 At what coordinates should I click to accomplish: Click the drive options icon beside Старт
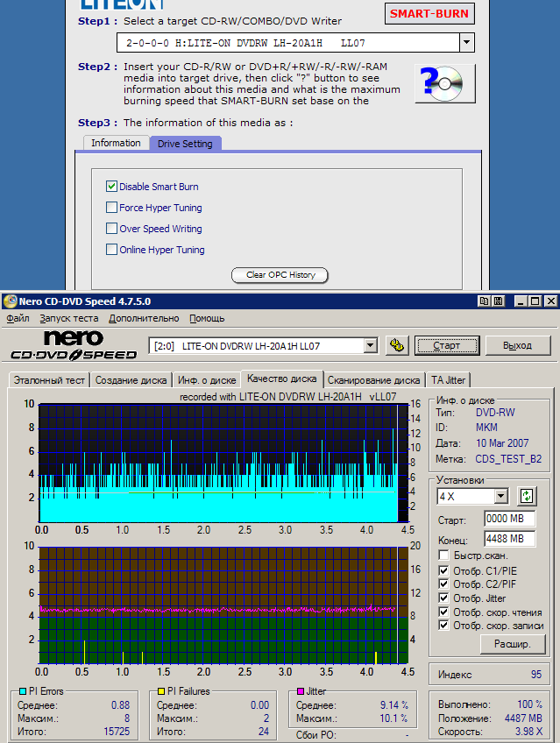[397, 345]
